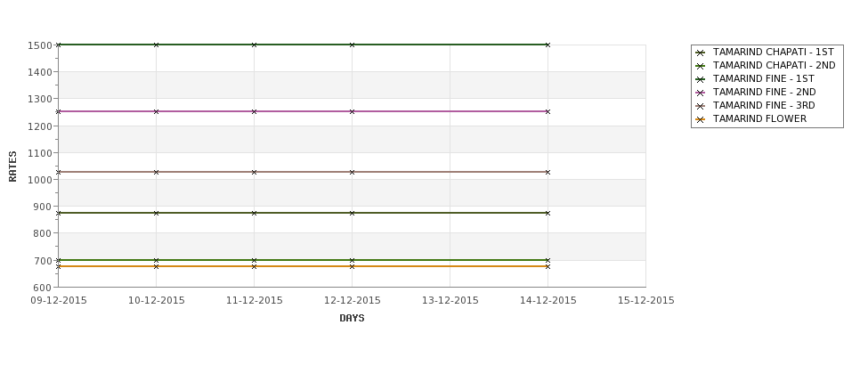Click the 15-12-2015 date axis label
Viewport: 868px width, 382px height.
coord(646,301)
